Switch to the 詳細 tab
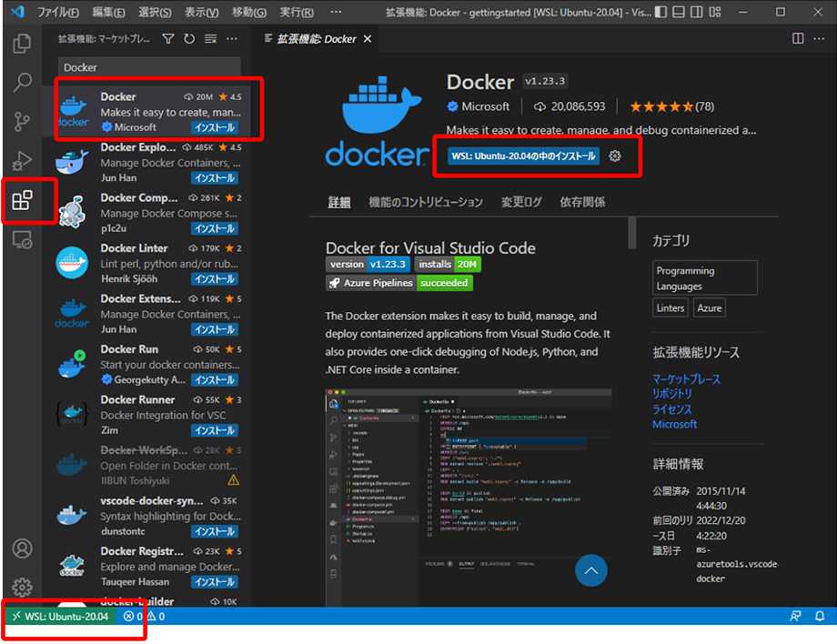Image resolution: width=837 pixels, height=644 pixels. 339,202
